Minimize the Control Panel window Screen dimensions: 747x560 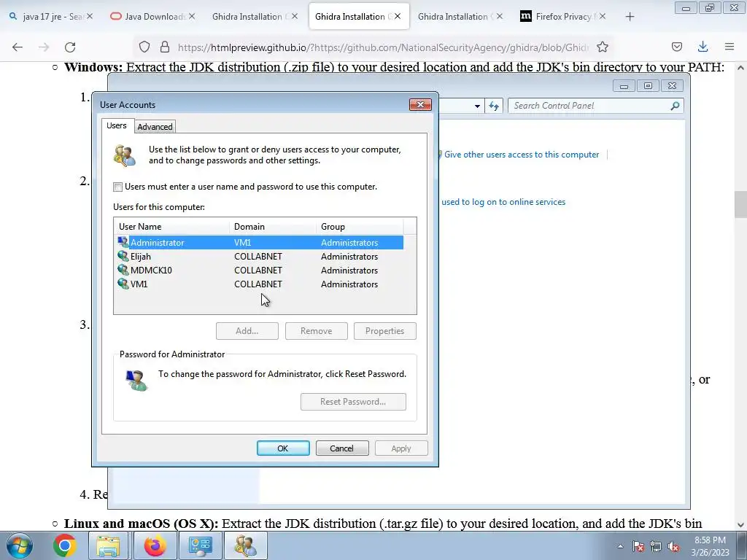coord(624,86)
